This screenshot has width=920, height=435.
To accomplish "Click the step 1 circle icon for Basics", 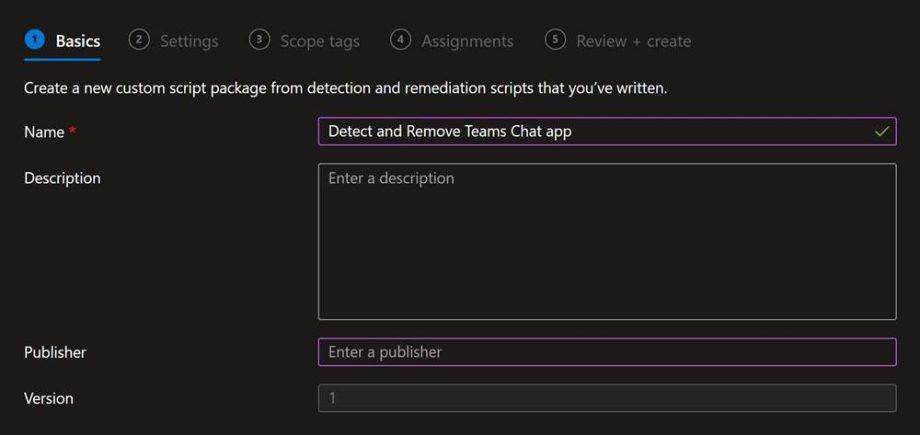I will (35, 40).
